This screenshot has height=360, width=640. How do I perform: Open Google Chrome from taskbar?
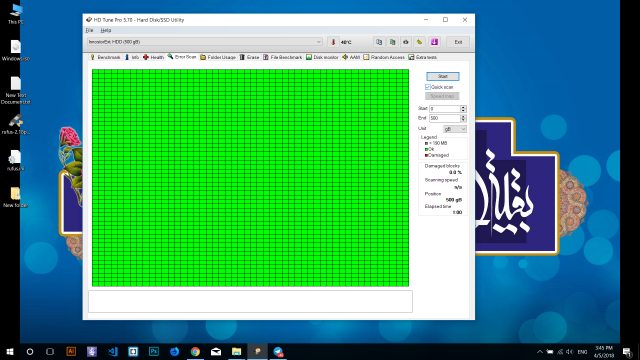[x=195, y=351]
